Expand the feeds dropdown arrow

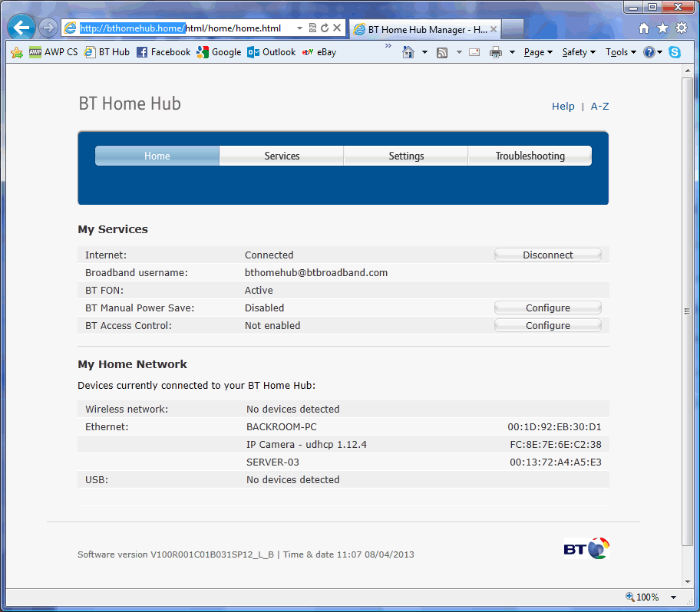[459, 53]
